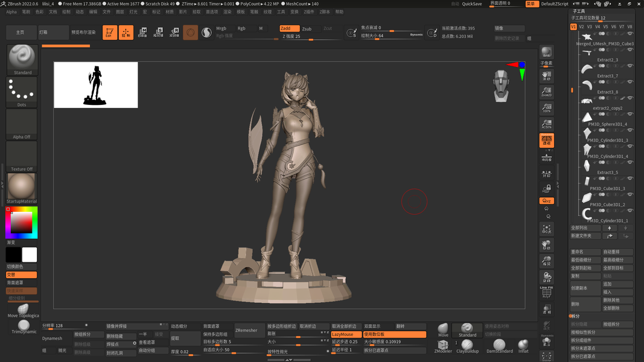644x362 pixels.
Task: Click the silhouette reference thumbnail
Action: tap(96, 85)
